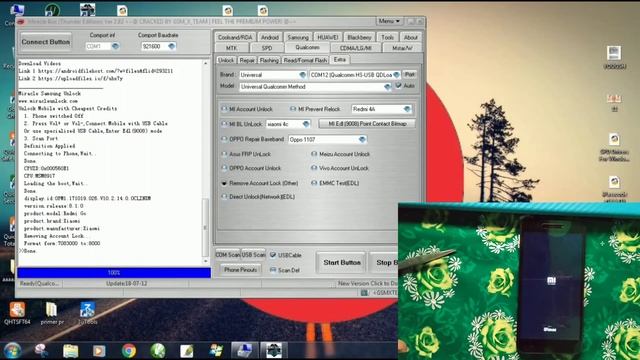Toggle the USBCable checkbox
The image size is (640, 360).
click(273, 255)
